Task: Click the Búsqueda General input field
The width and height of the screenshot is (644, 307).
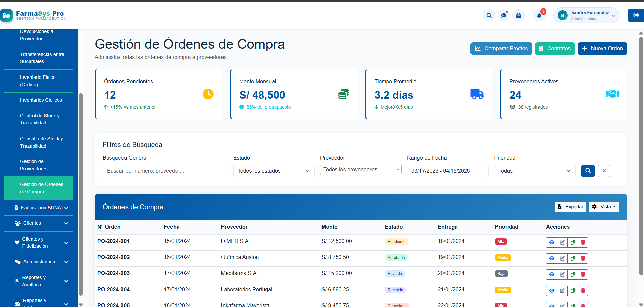Action: (x=165, y=171)
